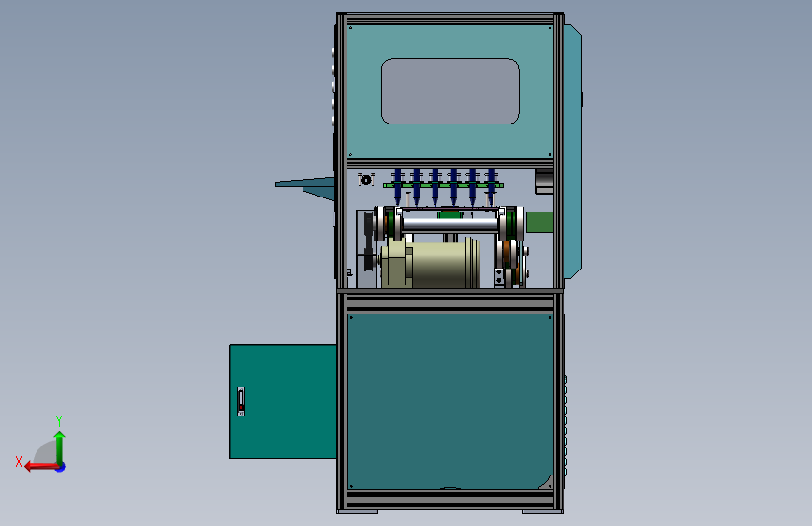Select the rounded viewing window on the upper panel
This screenshot has width=812, height=526.
pos(450,91)
